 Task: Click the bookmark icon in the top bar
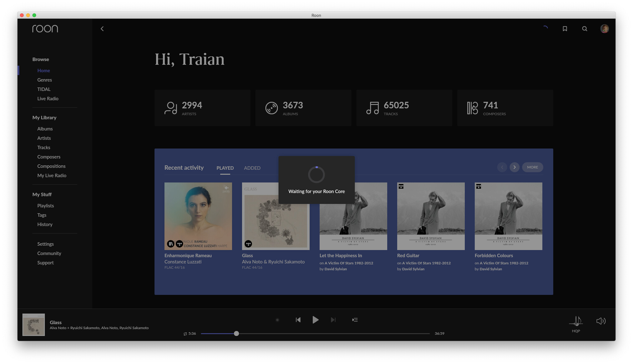(x=565, y=29)
